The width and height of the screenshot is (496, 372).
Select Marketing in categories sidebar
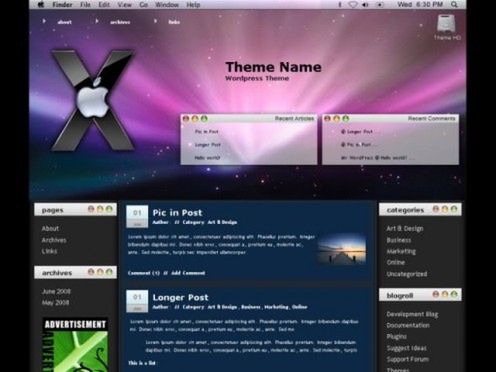pyautogui.click(x=401, y=251)
